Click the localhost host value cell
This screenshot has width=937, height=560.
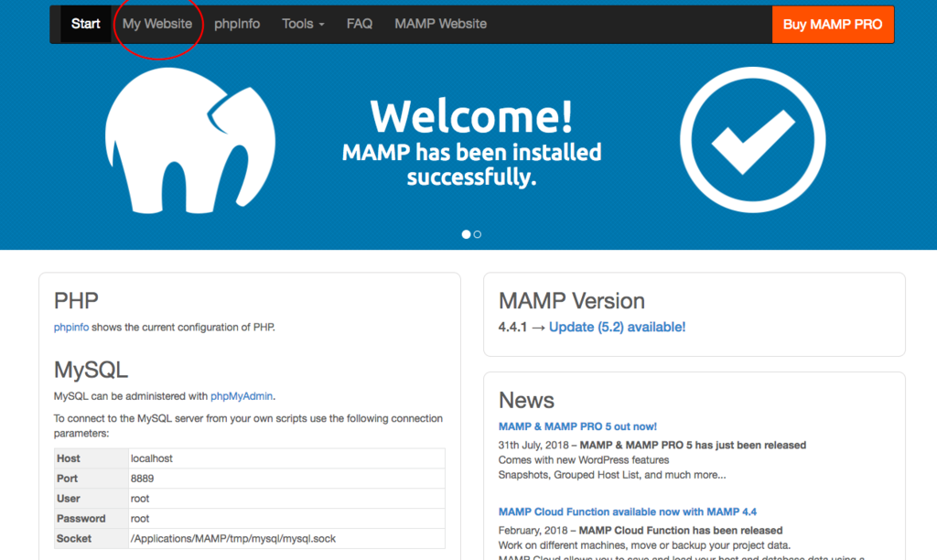click(x=286, y=458)
